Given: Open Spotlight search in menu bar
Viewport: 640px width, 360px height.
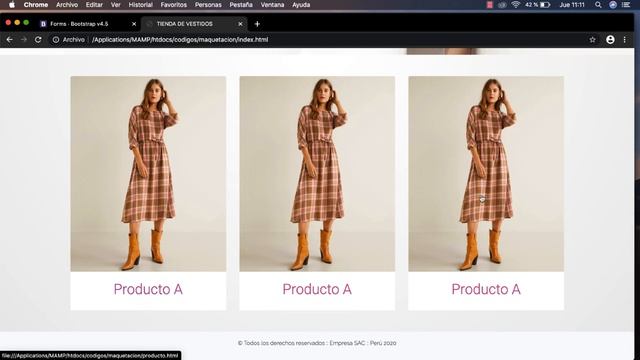Looking at the screenshot, I should (x=598, y=5).
